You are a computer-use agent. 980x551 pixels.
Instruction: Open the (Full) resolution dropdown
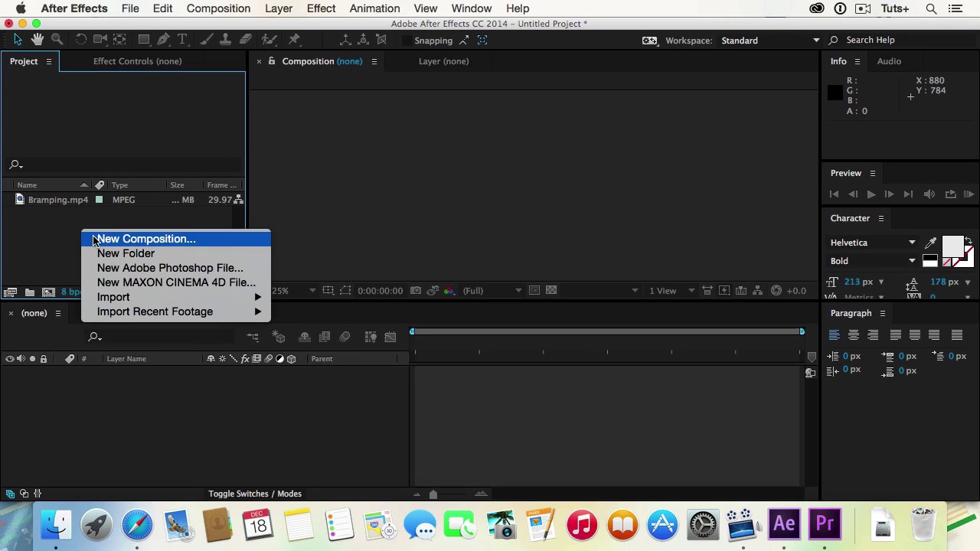[492, 291]
